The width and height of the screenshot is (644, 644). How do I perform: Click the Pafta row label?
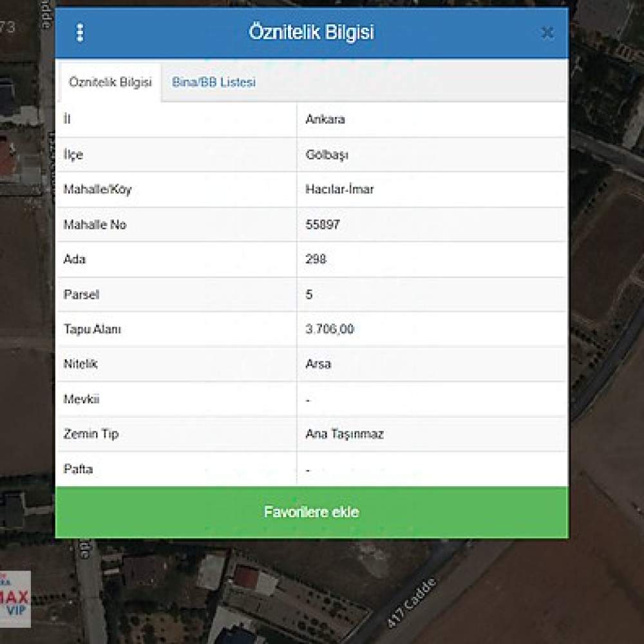click(x=78, y=469)
